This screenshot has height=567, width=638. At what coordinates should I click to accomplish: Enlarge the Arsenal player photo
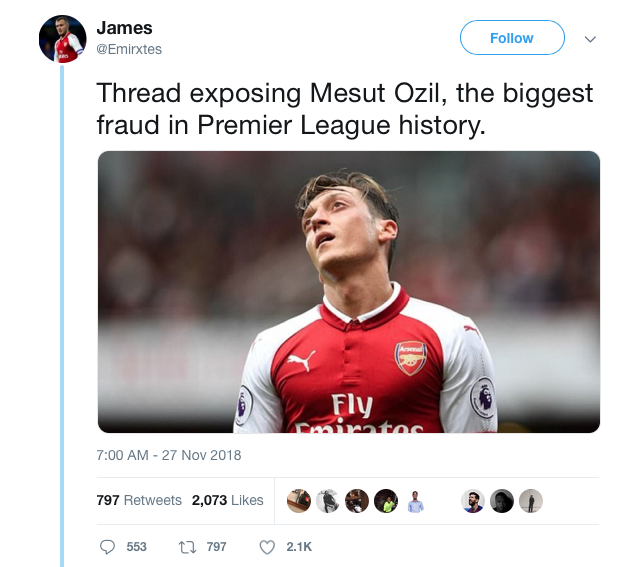pos(348,291)
